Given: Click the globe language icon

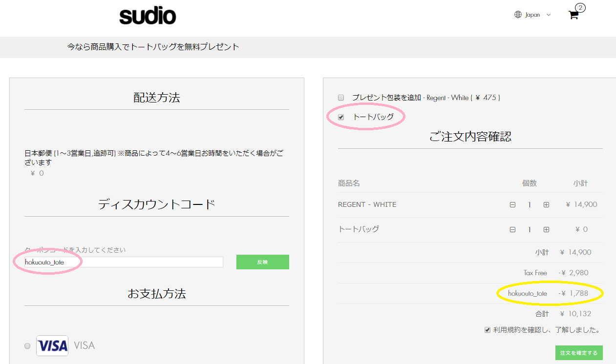Looking at the screenshot, I should pos(518,15).
